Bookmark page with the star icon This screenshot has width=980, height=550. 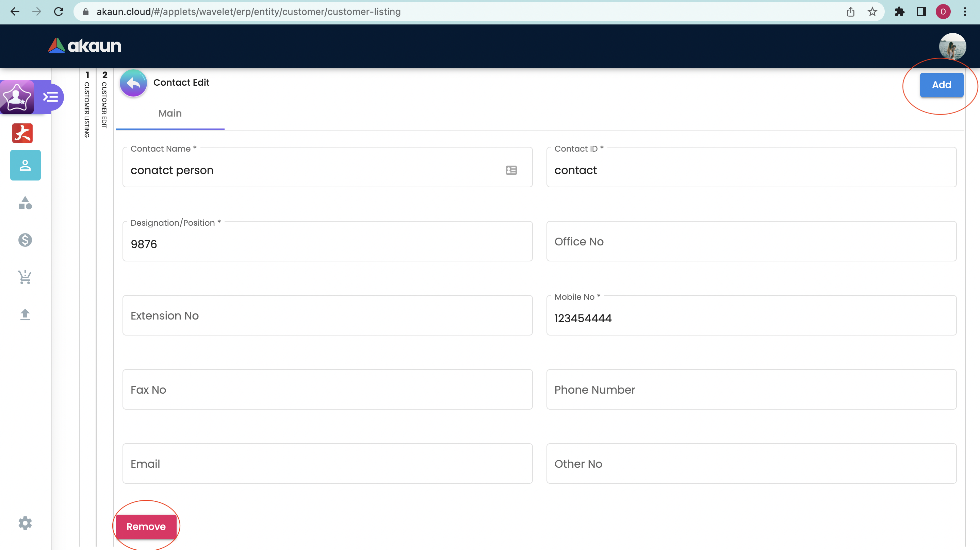click(872, 12)
